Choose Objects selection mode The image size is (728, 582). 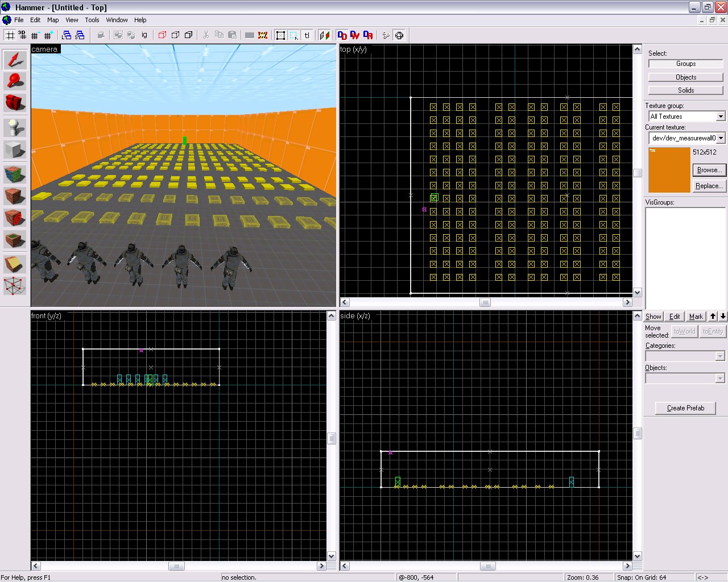[x=686, y=77]
